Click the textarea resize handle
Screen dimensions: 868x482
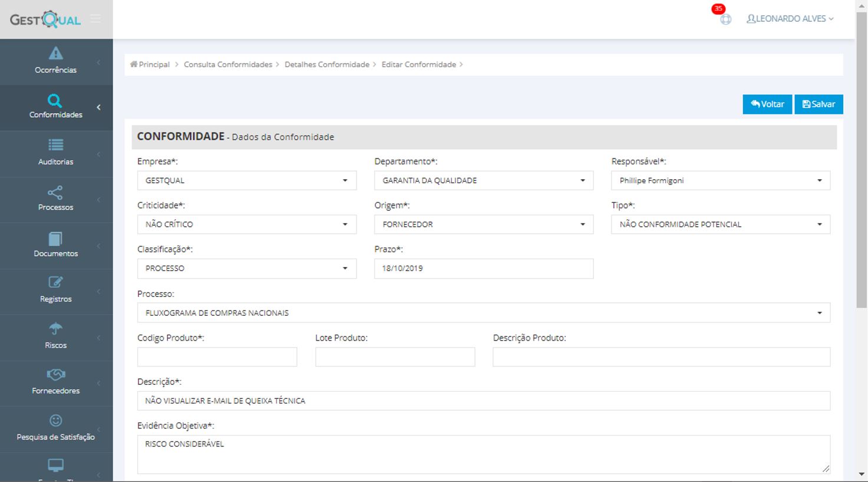coord(826,469)
